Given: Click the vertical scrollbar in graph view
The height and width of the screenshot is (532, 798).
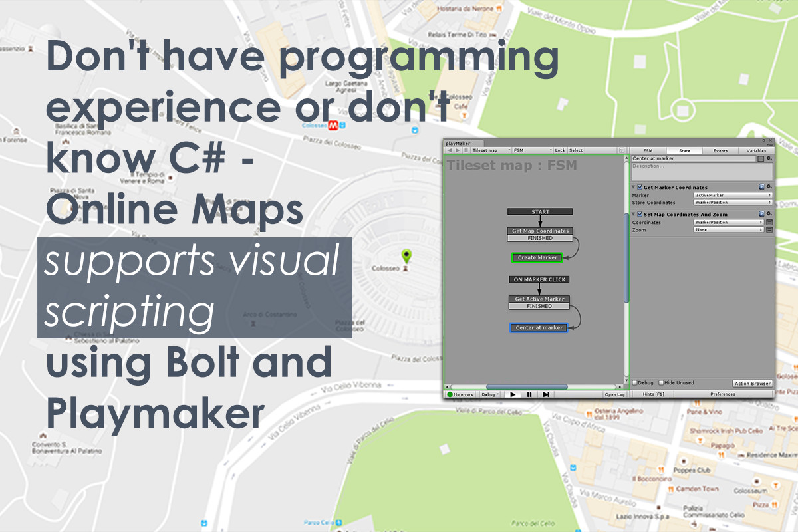Looking at the screenshot, I should pos(626,258).
